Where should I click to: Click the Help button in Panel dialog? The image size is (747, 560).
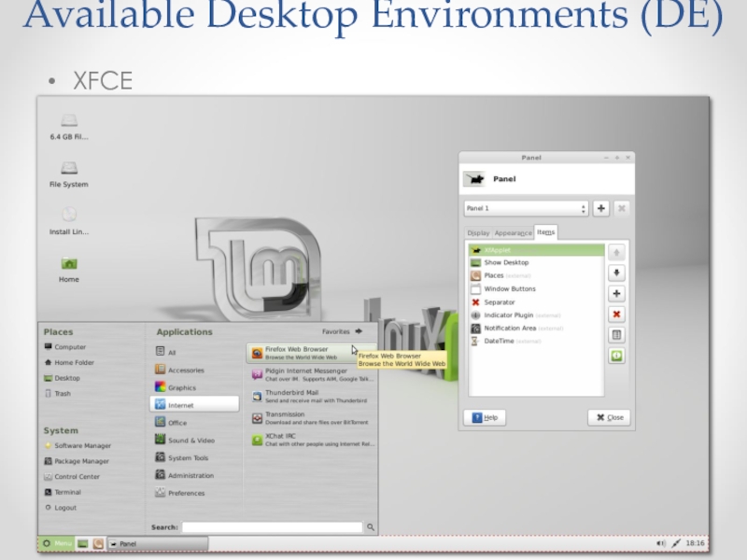485,417
